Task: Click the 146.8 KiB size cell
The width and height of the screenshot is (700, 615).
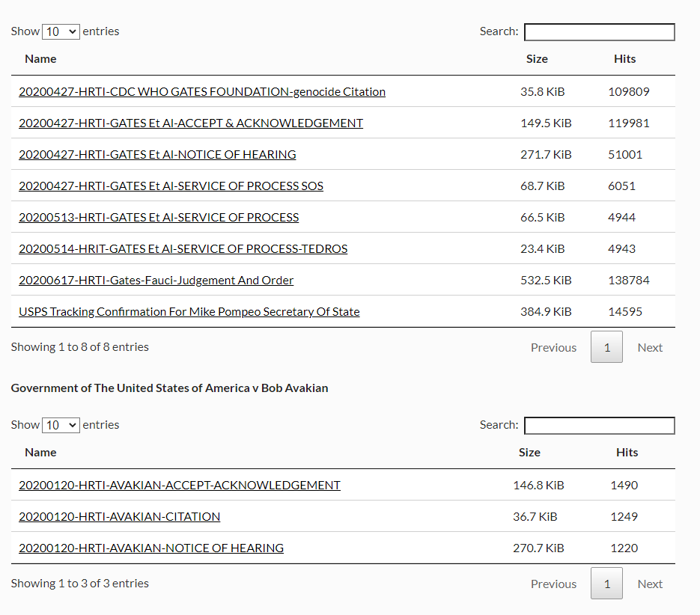Action: pos(538,486)
